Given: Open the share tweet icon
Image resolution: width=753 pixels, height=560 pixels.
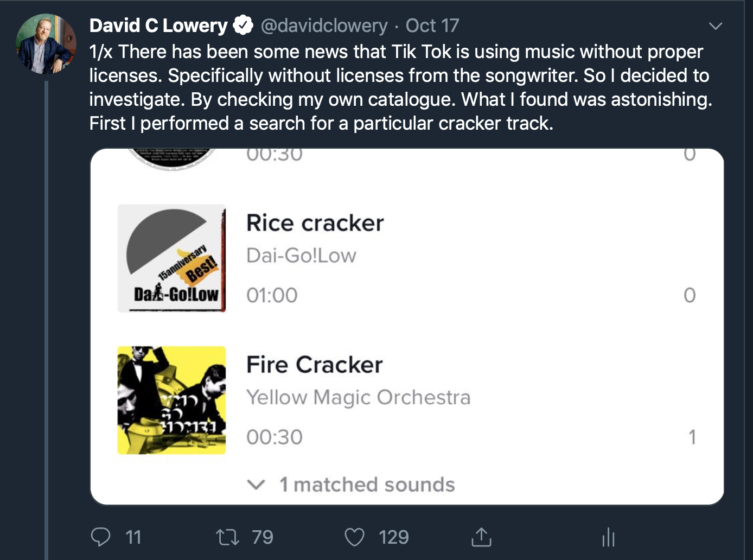Looking at the screenshot, I should tap(481, 537).
